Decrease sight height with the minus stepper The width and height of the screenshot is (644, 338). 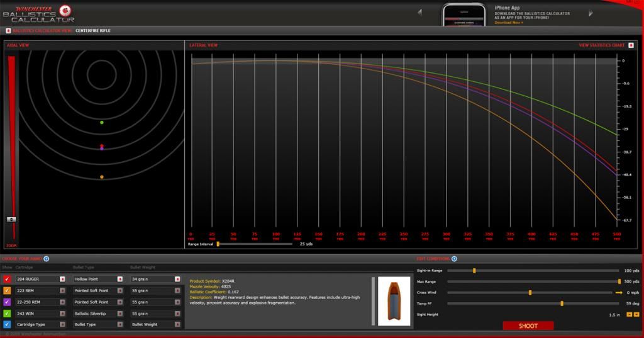coord(628,314)
